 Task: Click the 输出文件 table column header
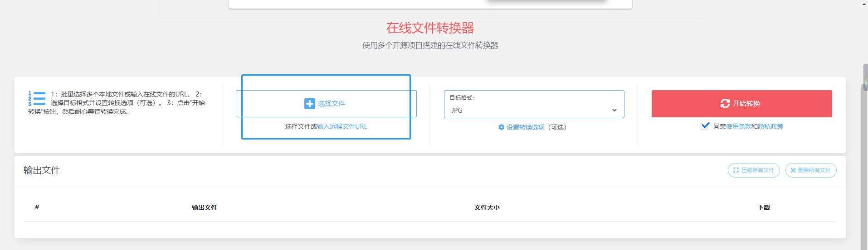205,207
